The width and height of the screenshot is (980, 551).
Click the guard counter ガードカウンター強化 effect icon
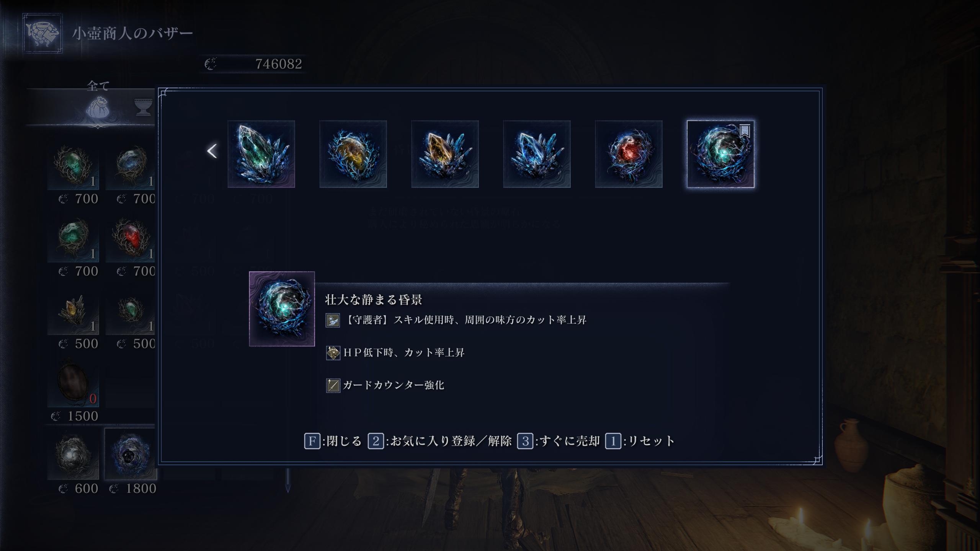(x=333, y=385)
